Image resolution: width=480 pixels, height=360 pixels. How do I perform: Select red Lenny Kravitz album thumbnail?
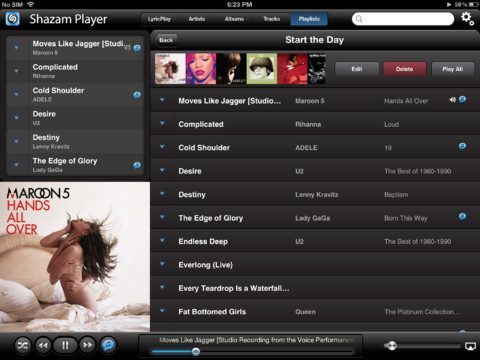click(x=292, y=68)
